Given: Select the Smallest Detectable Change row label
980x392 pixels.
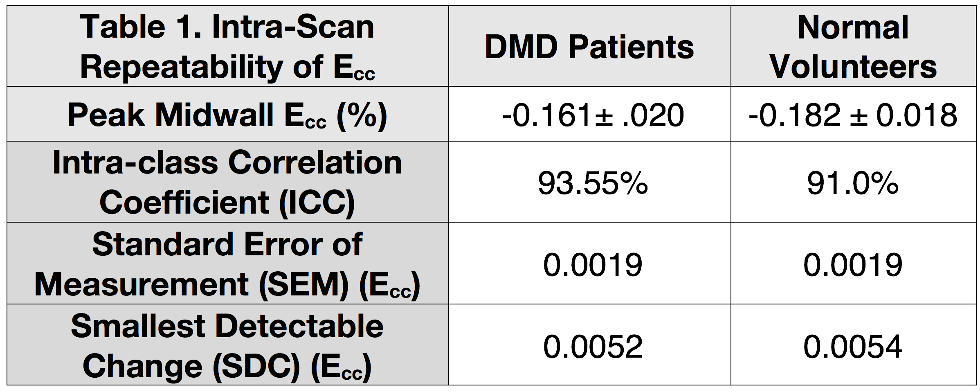Looking at the screenshot, I should 227,346.
